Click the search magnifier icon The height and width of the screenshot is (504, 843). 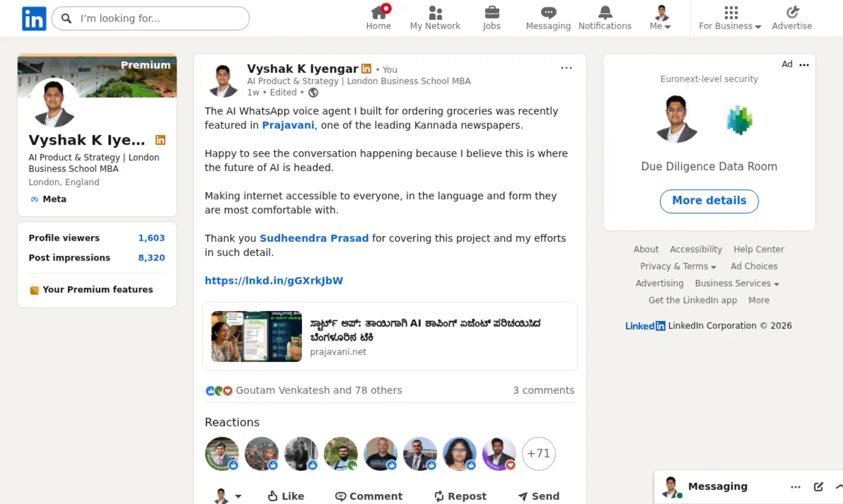point(66,19)
